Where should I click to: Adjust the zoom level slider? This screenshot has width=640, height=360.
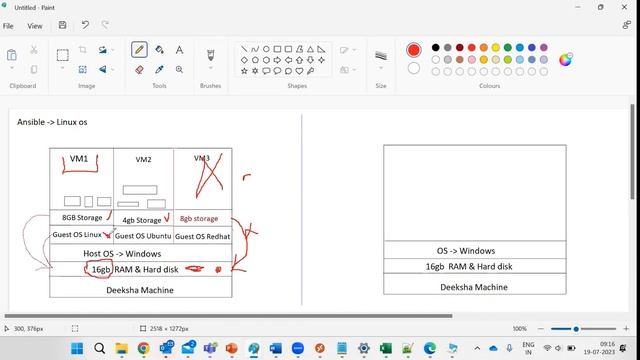tap(576, 329)
